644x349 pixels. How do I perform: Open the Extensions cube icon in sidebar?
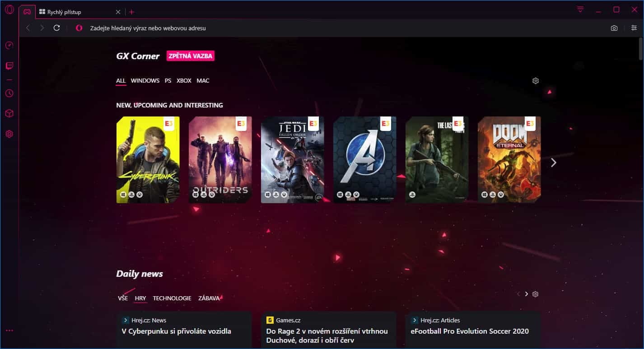click(x=9, y=113)
